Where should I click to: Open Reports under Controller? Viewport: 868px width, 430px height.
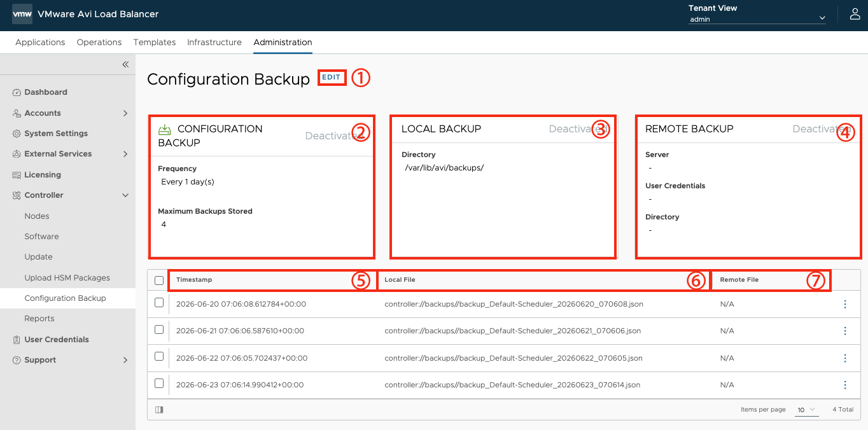tap(39, 319)
